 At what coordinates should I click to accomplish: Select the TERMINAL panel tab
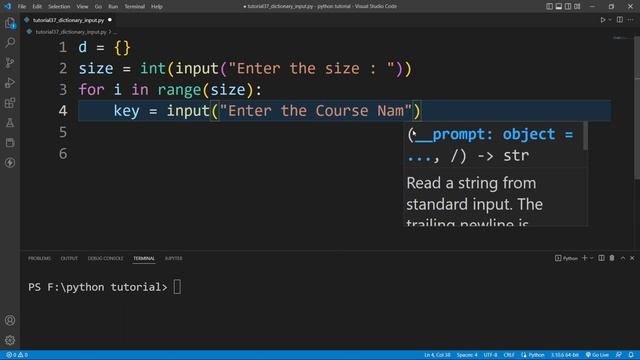tap(144, 258)
